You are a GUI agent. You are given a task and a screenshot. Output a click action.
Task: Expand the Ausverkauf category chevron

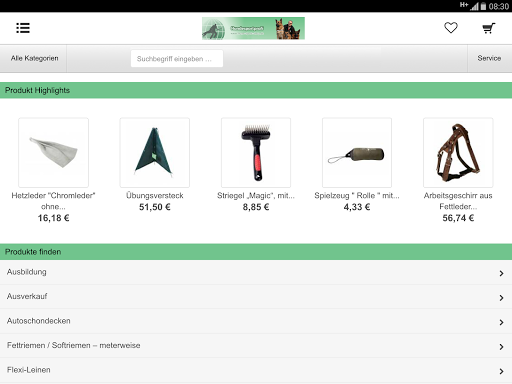coord(501,298)
